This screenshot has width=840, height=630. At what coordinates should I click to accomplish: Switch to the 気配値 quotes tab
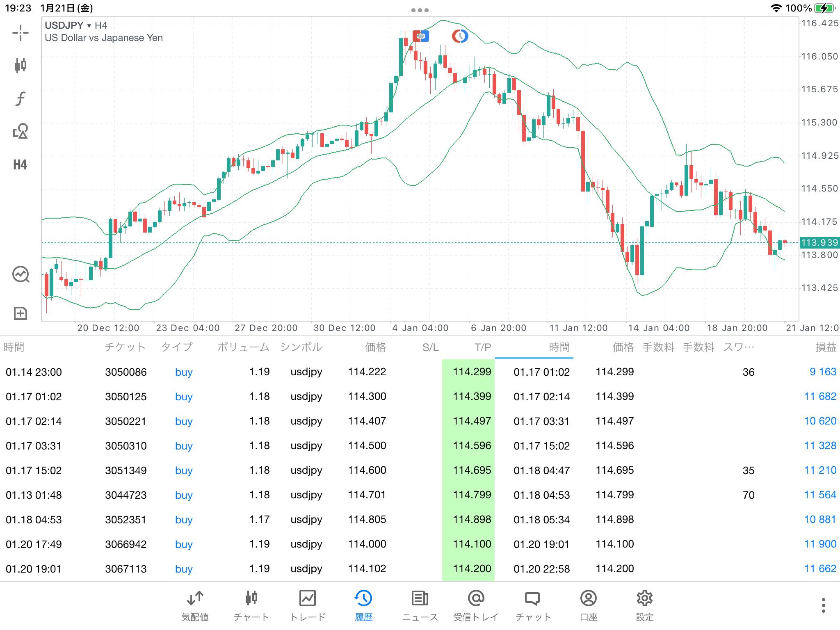195,605
